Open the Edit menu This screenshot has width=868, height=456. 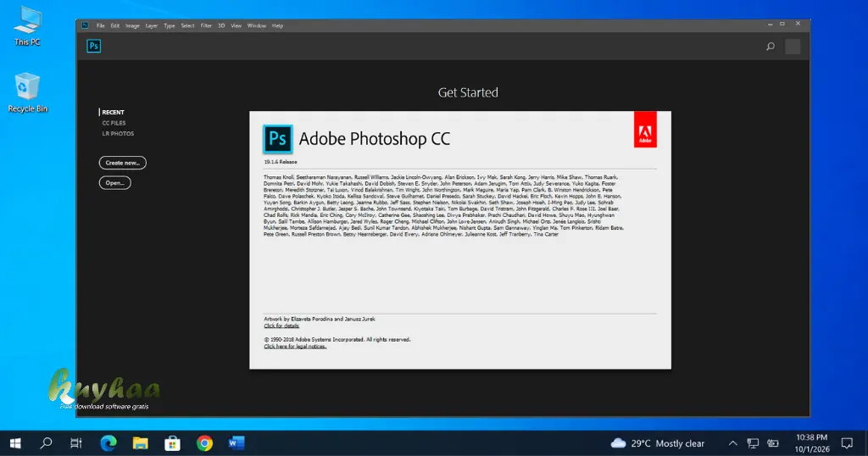(114, 25)
